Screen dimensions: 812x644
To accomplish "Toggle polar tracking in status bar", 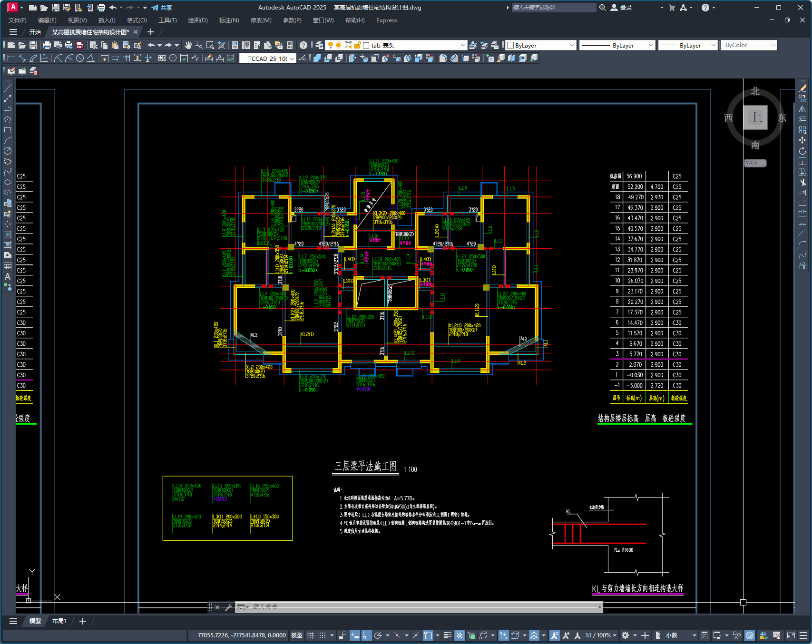I will click(x=378, y=635).
